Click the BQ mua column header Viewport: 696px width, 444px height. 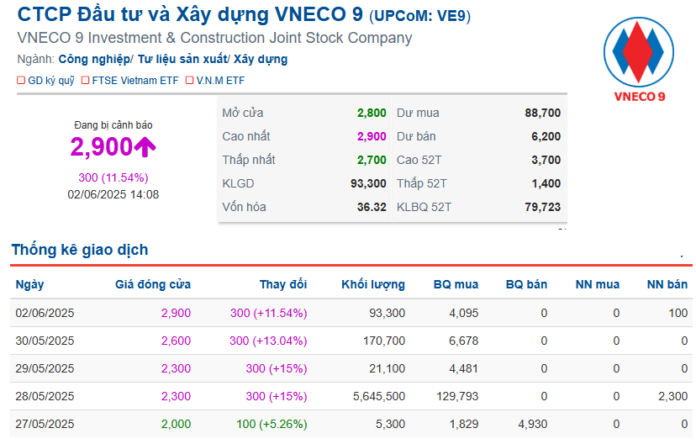[x=456, y=285]
